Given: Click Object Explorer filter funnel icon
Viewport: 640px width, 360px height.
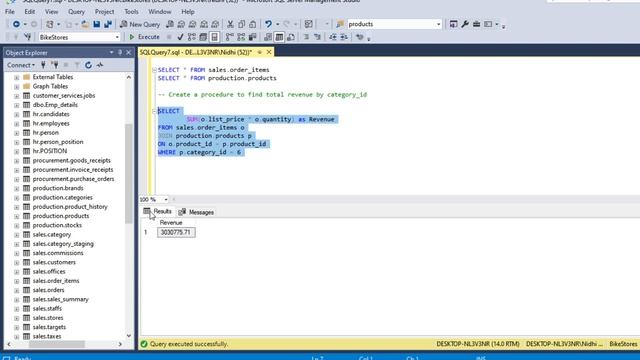Looking at the screenshot, I should (77, 65).
